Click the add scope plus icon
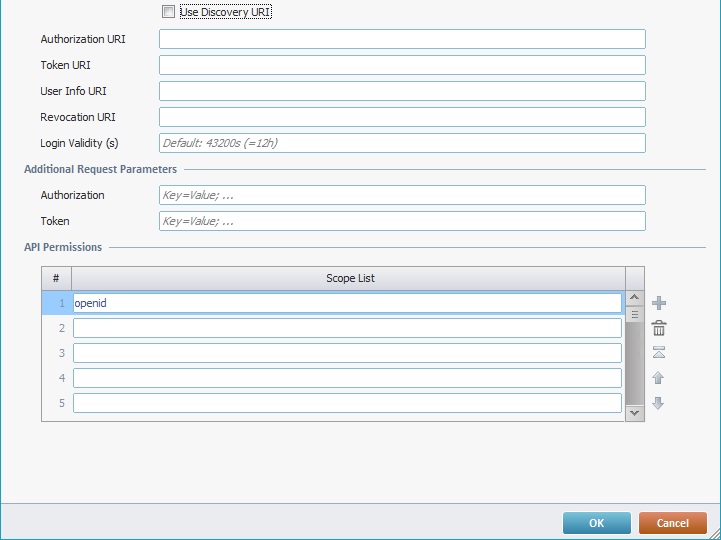This screenshot has width=721, height=540. coord(658,303)
